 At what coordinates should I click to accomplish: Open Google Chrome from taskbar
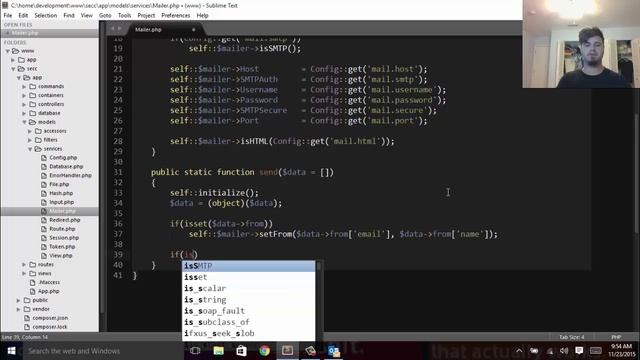tap(264, 351)
